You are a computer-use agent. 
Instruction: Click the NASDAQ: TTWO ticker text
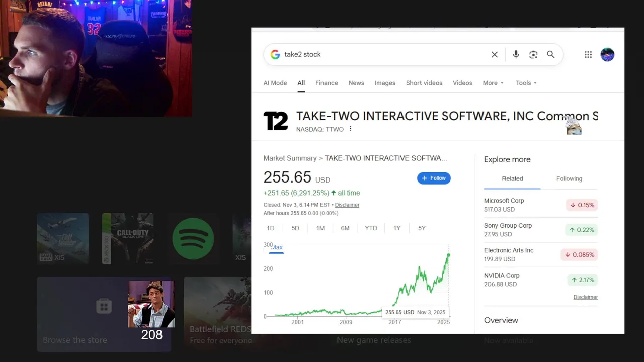click(x=319, y=129)
